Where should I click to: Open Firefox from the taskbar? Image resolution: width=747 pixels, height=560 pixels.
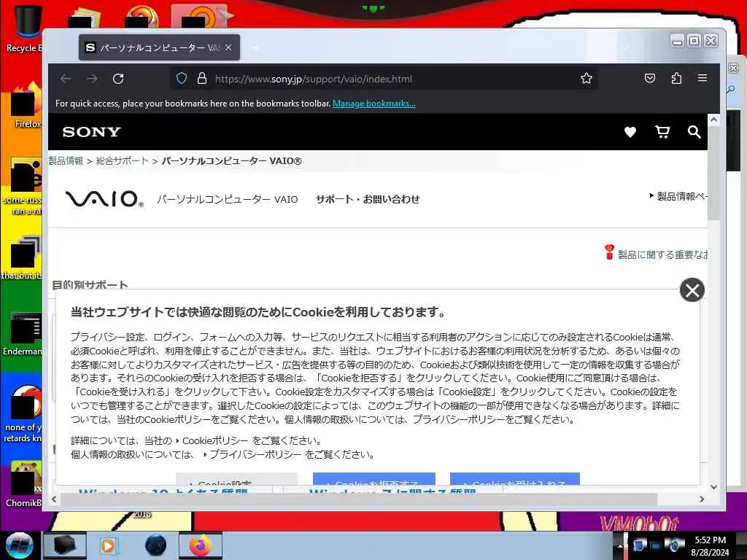pyautogui.click(x=201, y=545)
